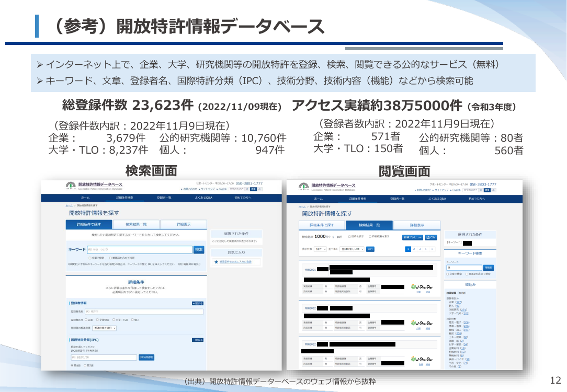This screenshot has height=392, width=567.
Task: Click 検索条件をお気に入りに登録 link
Action: [235, 262]
